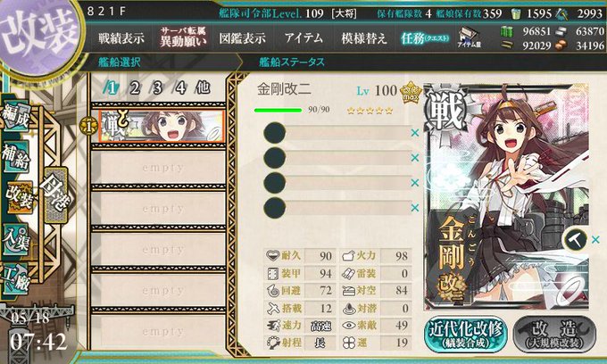The height and width of the screenshot is (364, 607).
Task: Open the 編成 (Organize) side menu icon
Action: point(15,117)
